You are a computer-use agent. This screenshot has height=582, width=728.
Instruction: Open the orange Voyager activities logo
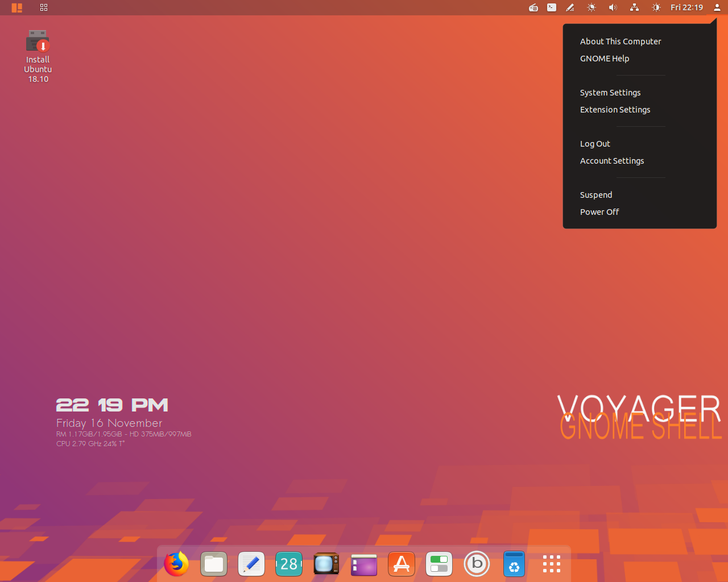tap(17, 7)
